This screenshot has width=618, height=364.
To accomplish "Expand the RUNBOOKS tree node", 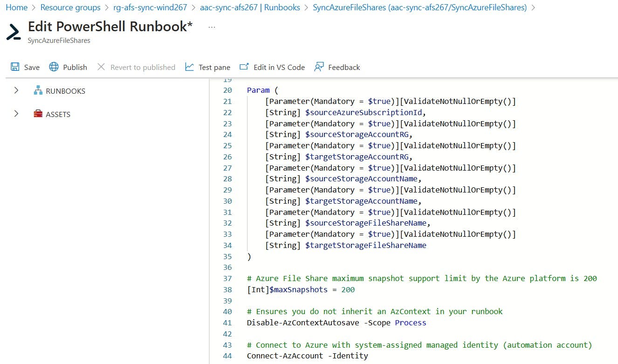I will (x=16, y=90).
